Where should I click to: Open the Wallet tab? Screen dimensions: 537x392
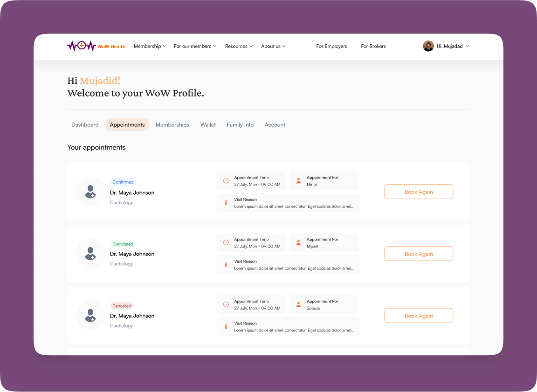(x=208, y=125)
